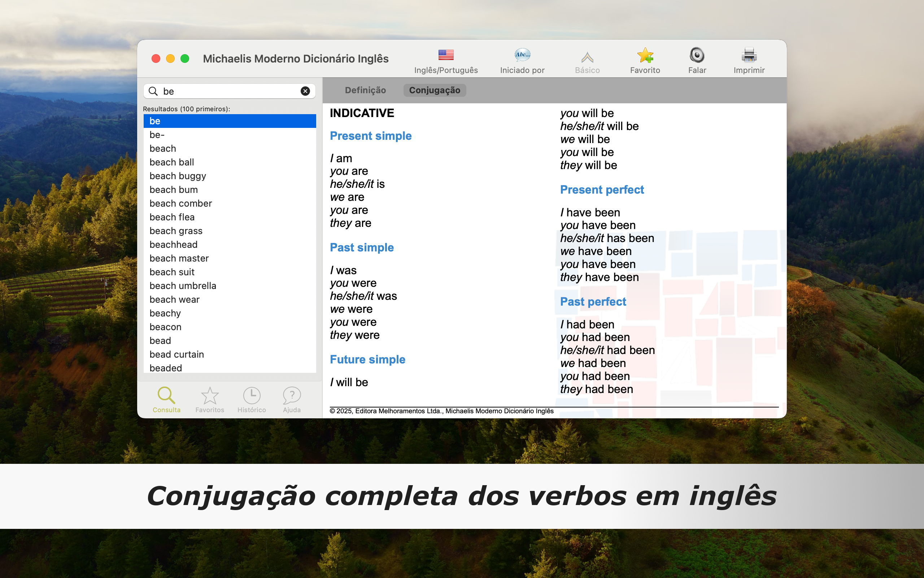
Task: Select the 'be' result in the list
Action: [230, 121]
